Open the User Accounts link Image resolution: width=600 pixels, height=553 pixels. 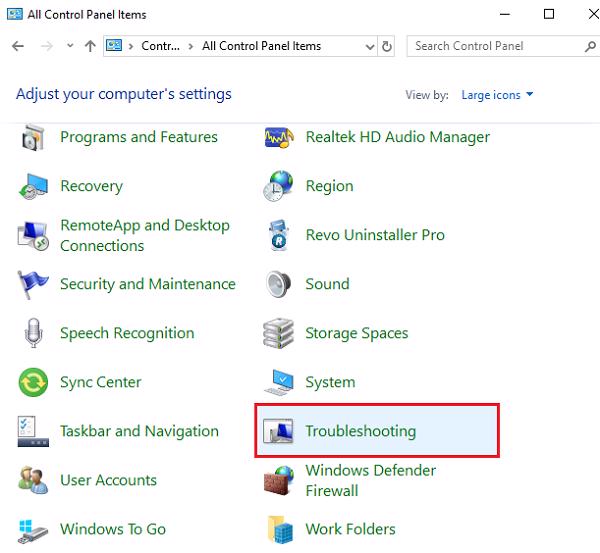click(108, 480)
